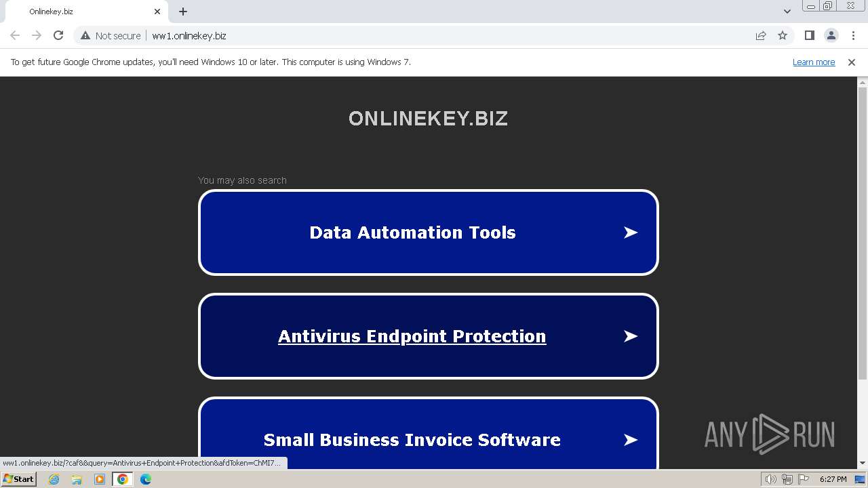The height and width of the screenshot is (488, 868).
Task: Go back using the back arrow
Action: click(15, 35)
